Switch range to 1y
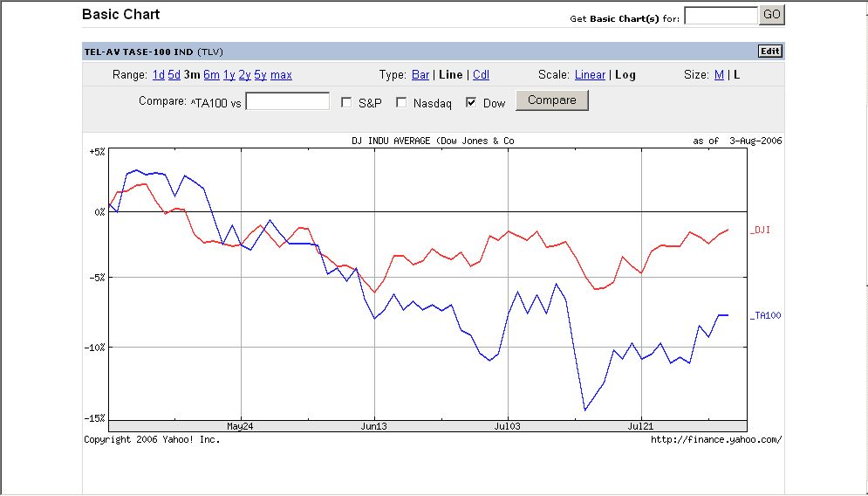The height and width of the screenshot is (496, 868). (229, 75)
